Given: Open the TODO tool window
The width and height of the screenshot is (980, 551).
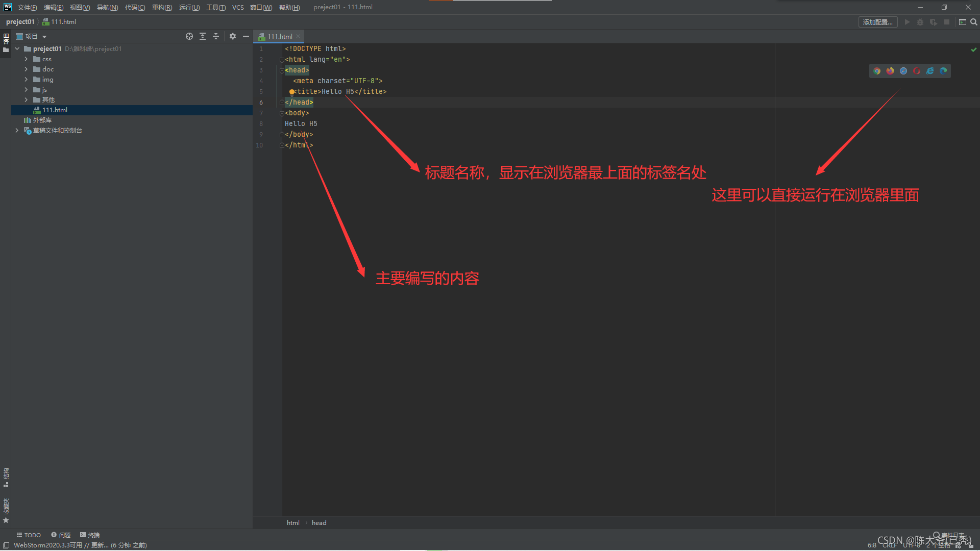Looking at the screenshot, I should (29, 535).
